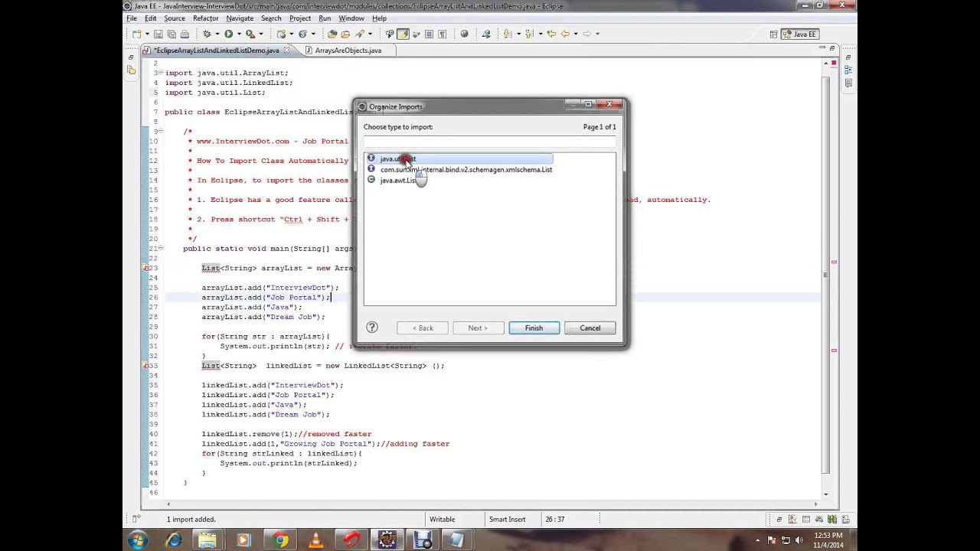
Task: Open the Source menu
Action: click(x=174, y=18)
